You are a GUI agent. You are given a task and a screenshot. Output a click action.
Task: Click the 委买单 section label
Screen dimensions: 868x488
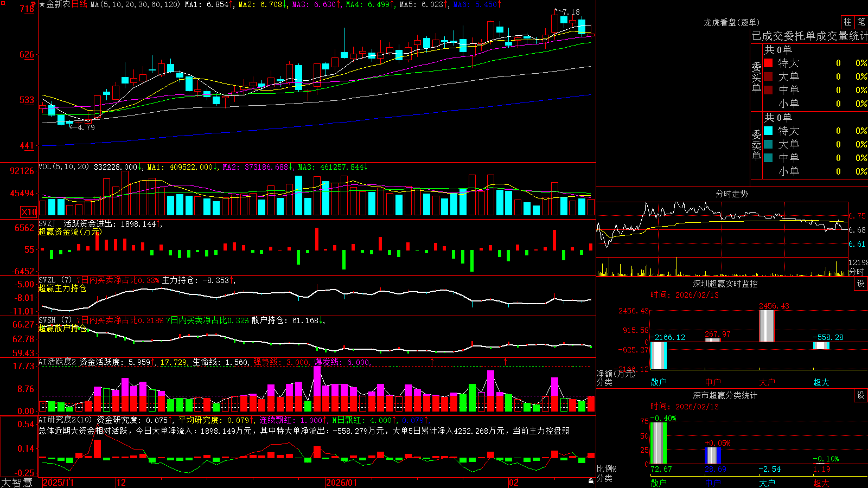pos(756,77)
